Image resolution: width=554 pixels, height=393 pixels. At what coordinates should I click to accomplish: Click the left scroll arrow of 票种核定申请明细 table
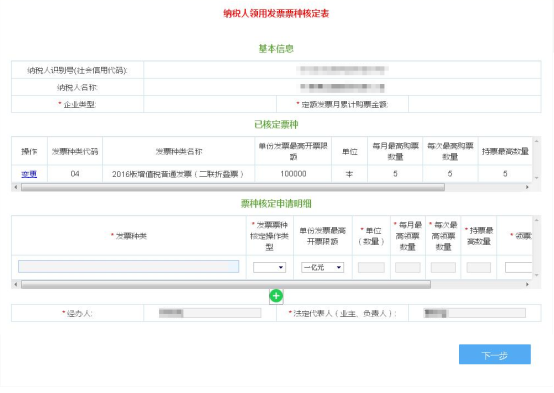coord(16,284)
